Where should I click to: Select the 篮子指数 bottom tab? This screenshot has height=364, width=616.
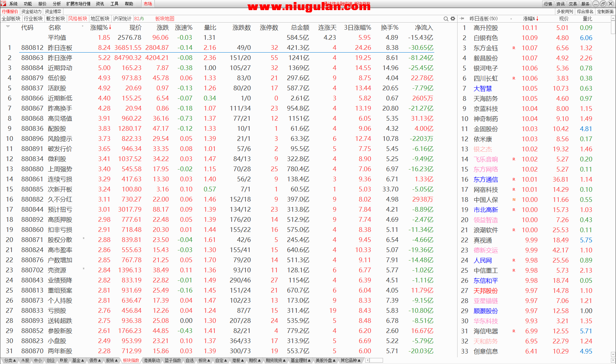(173, 360)
